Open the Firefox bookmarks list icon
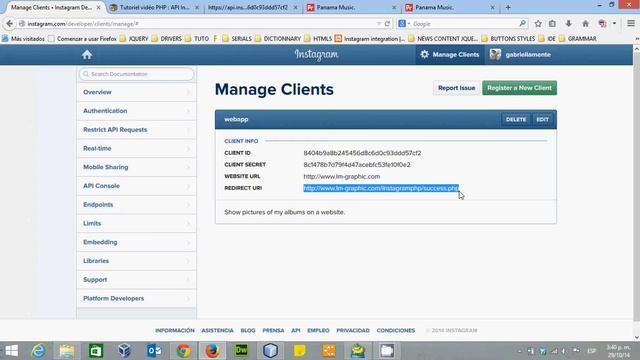This screenshot has width=640, height=360. 552,24
